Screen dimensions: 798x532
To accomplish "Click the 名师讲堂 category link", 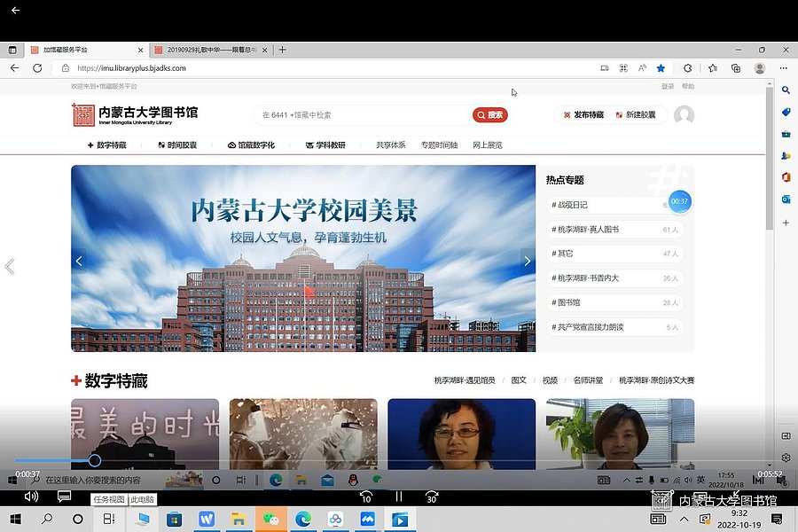I will pyautogui.click(x=588, y=380).
